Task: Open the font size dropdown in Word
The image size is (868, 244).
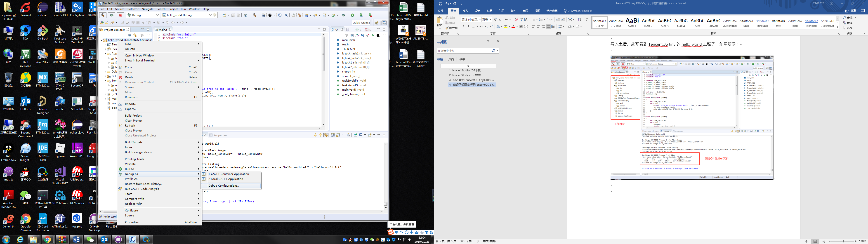Action: [x=491, y=20]
